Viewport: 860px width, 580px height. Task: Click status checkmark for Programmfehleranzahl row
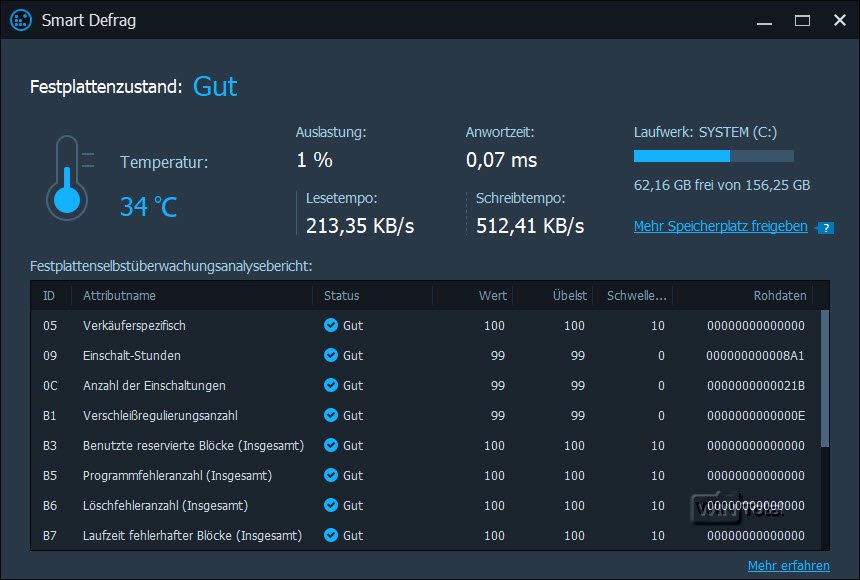pyautogui.click(x=331, y=475)
